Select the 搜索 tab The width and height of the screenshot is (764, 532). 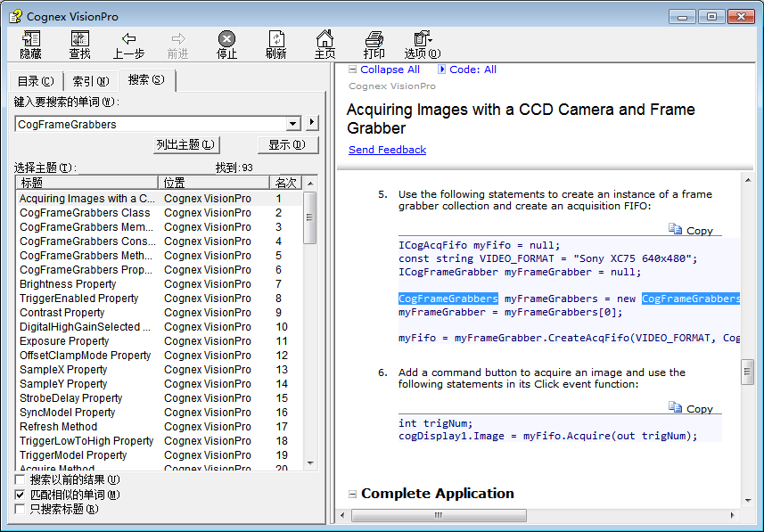[146, 79]
